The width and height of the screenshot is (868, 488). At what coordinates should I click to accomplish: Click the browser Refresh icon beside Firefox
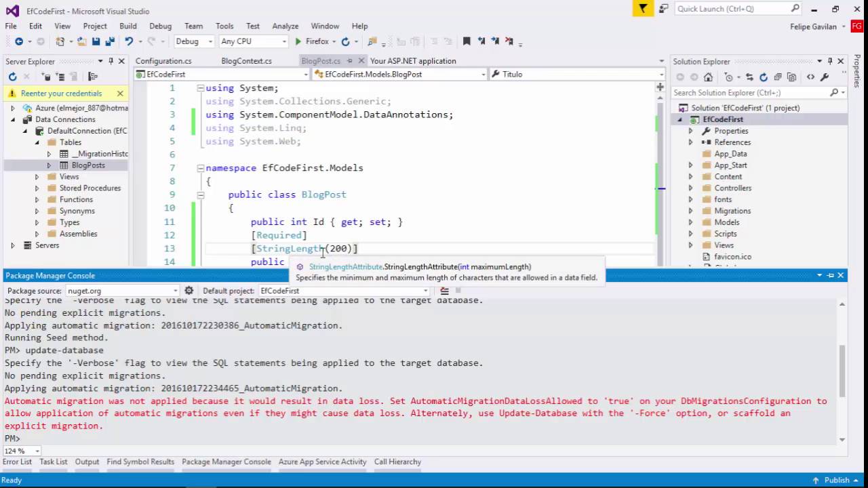point(345,41)
